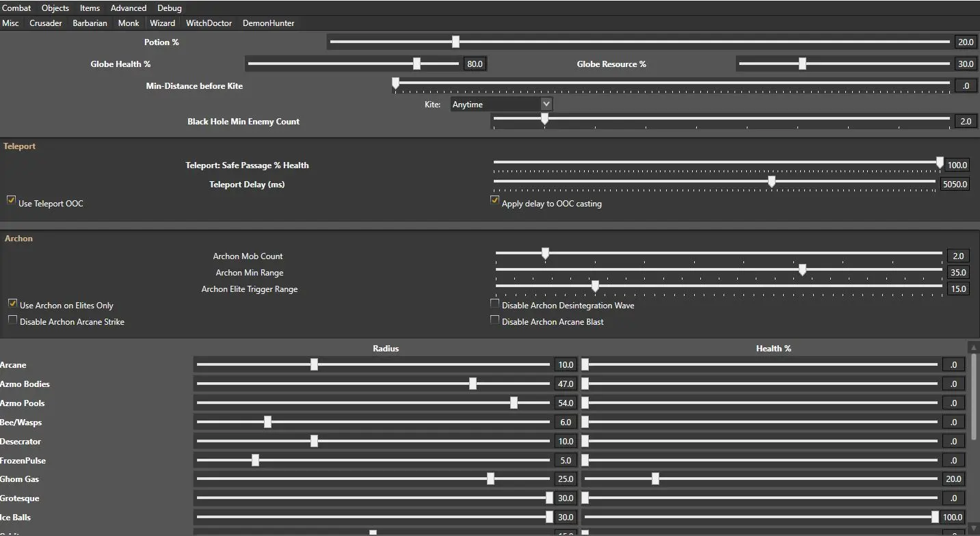Click the Globe Health % slider handle
This screenshot has height=536, width=980.
(416, 64)
